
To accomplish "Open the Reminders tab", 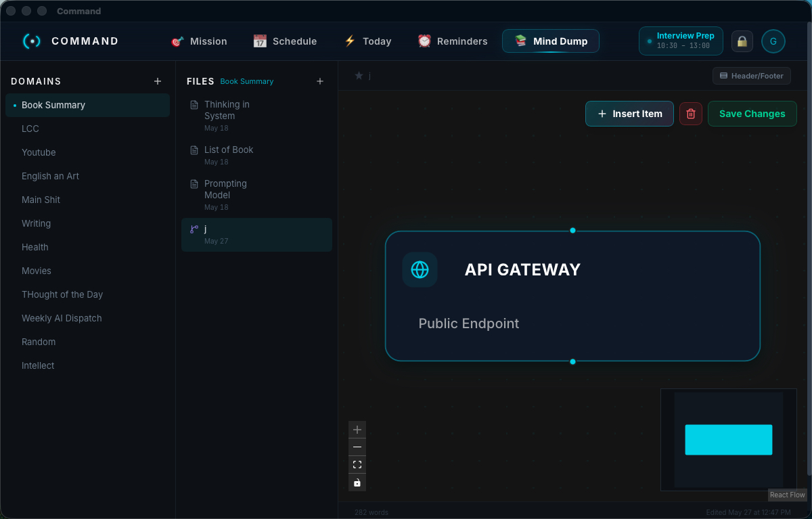I will point(453,41).
